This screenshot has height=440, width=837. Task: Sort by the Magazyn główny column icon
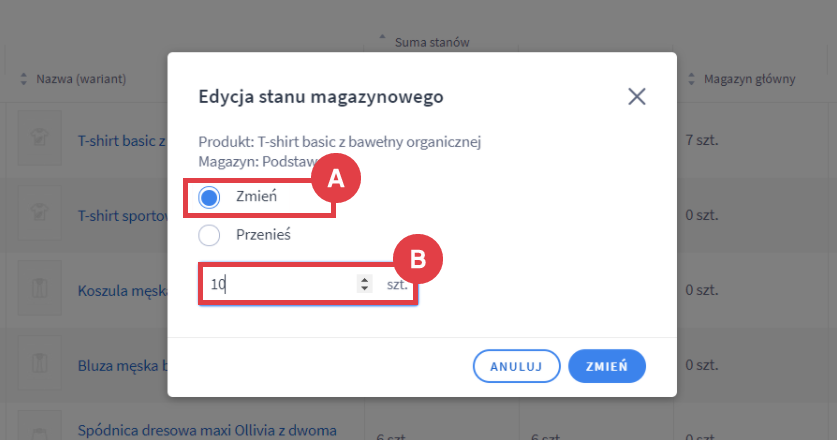[693, 78]
